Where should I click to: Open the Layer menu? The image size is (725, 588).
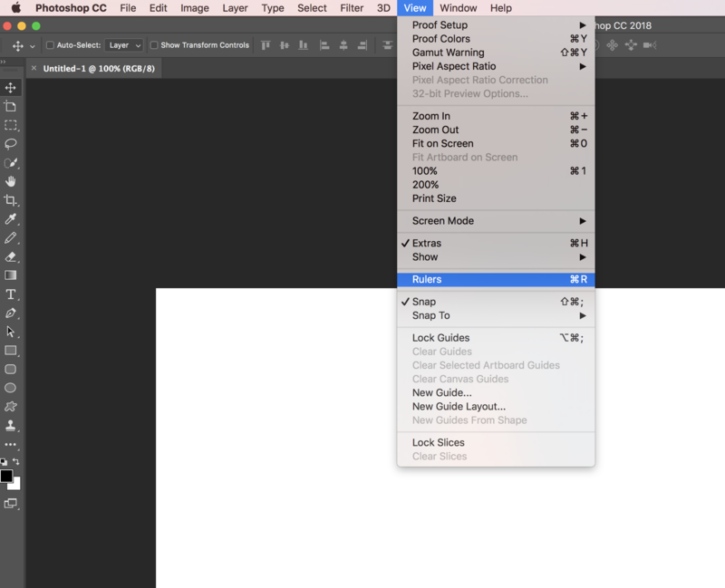(x=235, y=8)
